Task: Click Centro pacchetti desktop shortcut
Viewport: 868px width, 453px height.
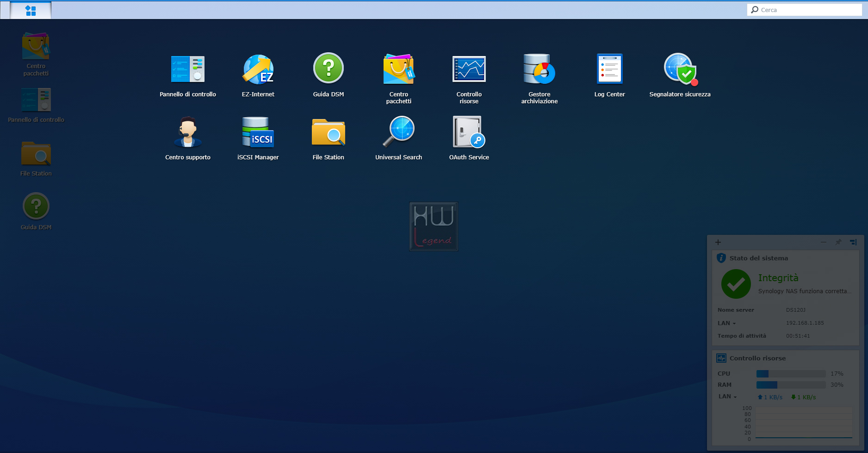Action: (36, 54)
